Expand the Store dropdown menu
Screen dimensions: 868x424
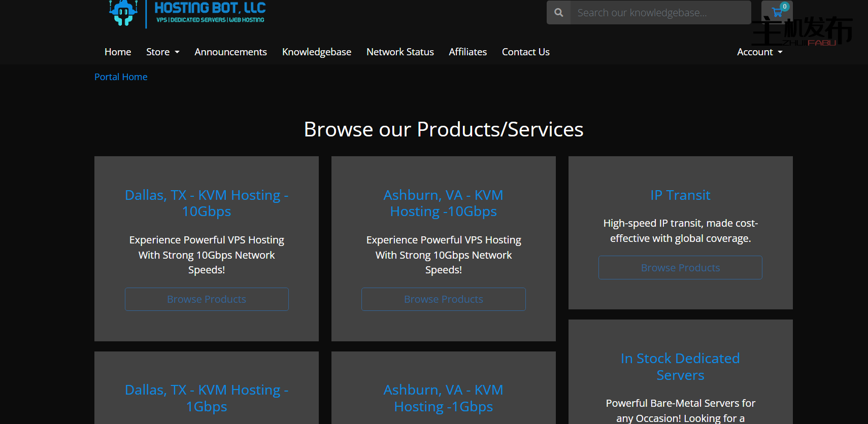(x=162, y=52)
